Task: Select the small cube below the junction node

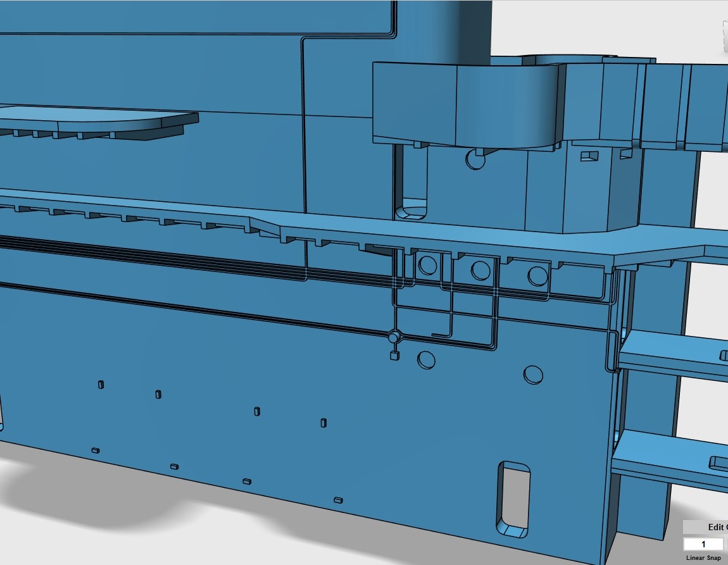Action: point(394,356)
